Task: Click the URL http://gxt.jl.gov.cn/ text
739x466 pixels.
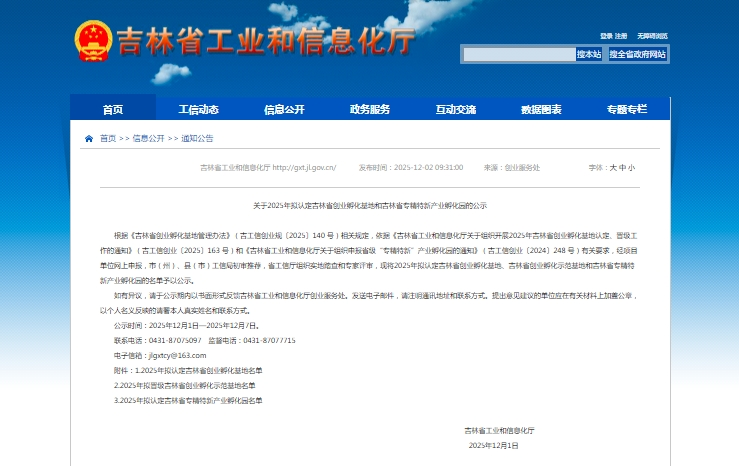Action: pyautogui.click(x=304, y=168)
